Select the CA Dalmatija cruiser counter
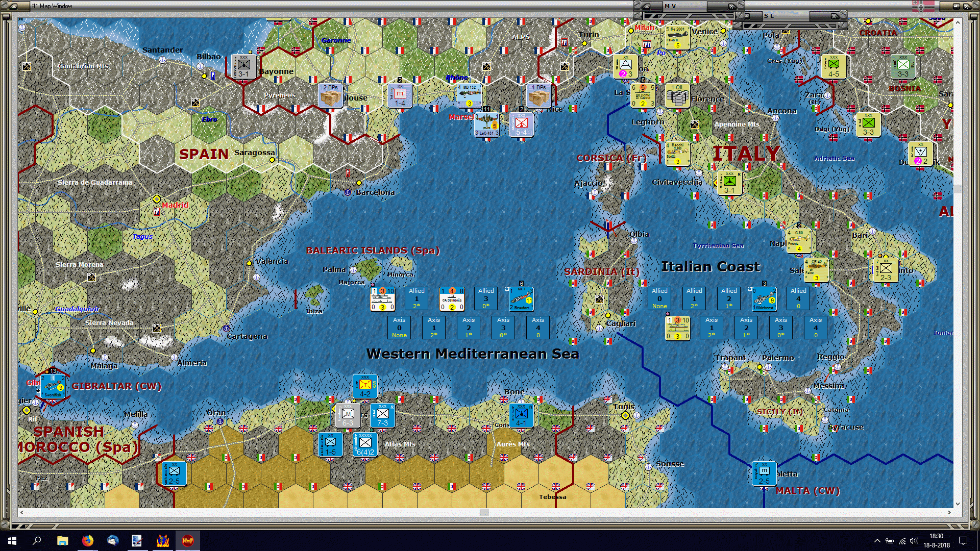 (452, 299)
